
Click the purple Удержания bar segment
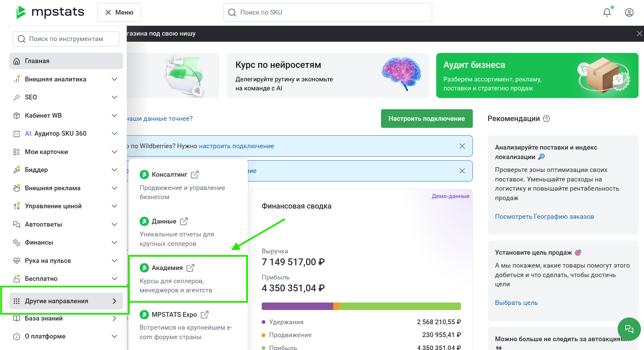(297, 306)
